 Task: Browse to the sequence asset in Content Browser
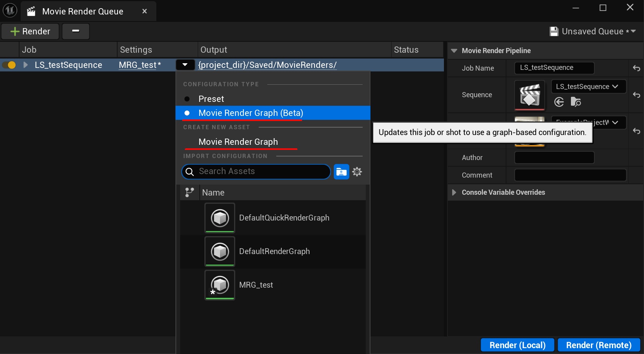tap(576, 102)
